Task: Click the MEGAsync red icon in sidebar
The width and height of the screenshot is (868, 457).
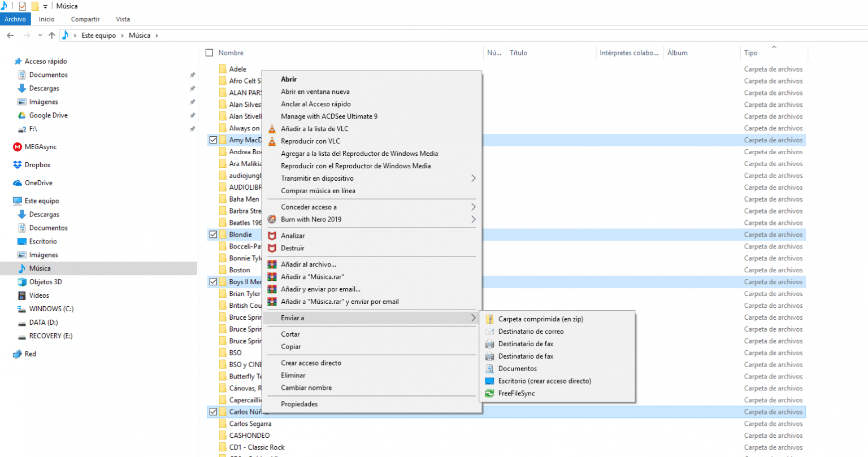Action: click(x=18, y=147)
